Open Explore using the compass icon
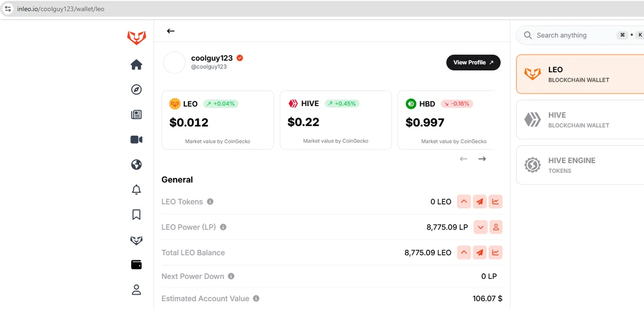This screenshot has width=644, height=309. (x=136, y=89)
